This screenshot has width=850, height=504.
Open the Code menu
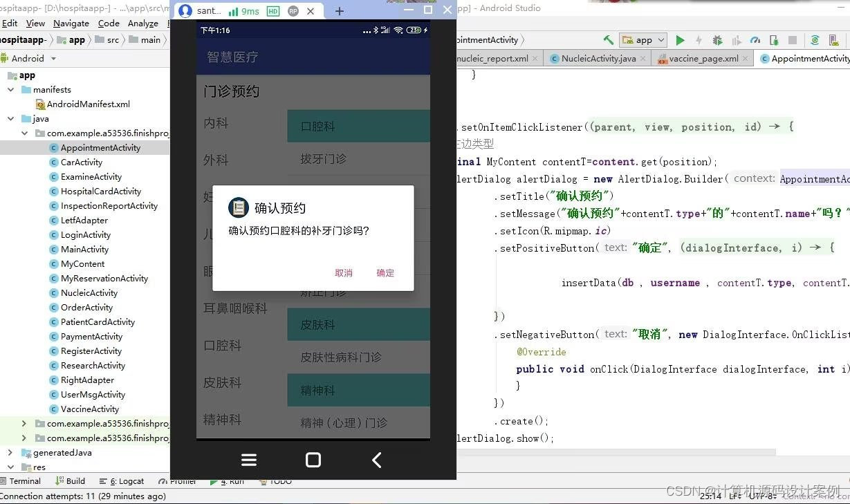tap(109, 23)
